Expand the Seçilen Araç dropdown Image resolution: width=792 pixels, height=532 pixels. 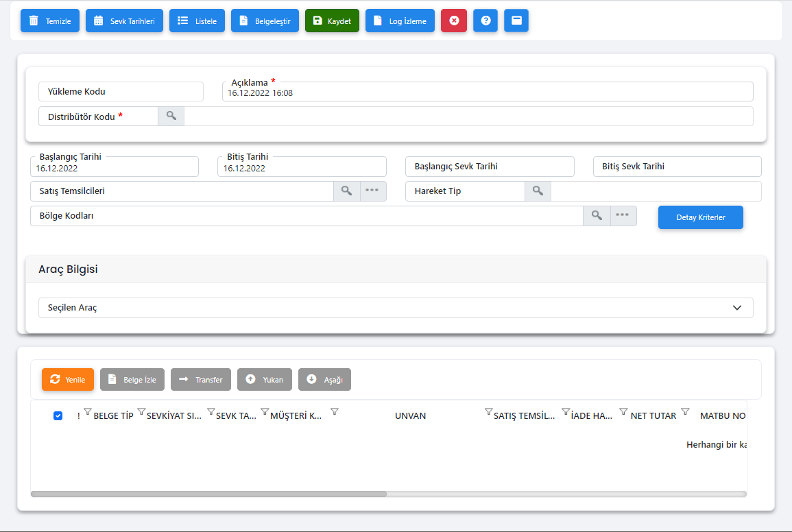[x=737, y=308]
